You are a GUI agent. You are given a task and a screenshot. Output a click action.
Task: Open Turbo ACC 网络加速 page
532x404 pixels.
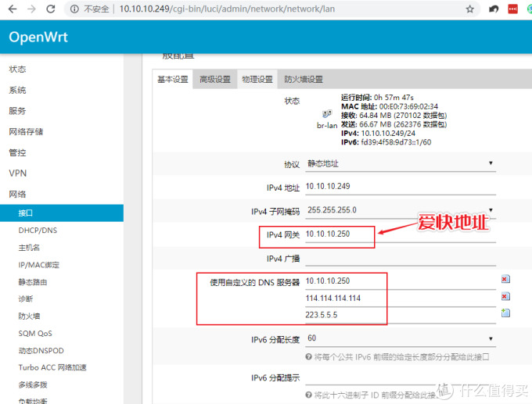52,367
